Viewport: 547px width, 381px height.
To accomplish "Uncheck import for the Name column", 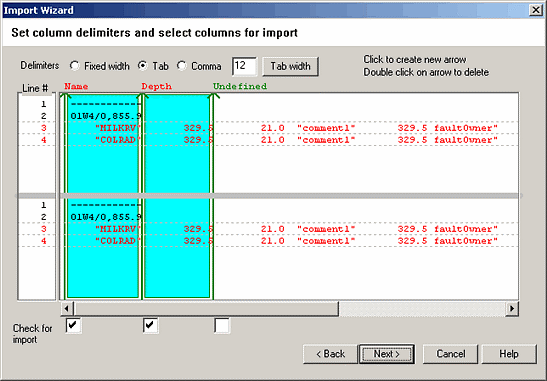I will point(73,326).
